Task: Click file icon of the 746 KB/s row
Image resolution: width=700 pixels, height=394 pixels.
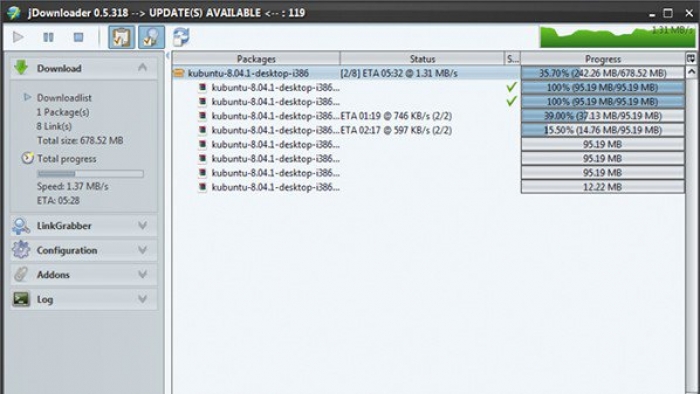Action: [202, 116]
